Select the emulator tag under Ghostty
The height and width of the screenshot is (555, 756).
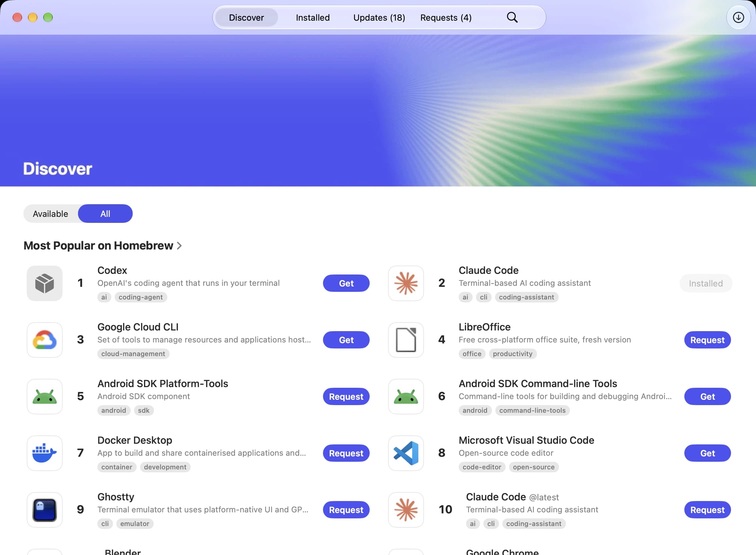point(135,524)
